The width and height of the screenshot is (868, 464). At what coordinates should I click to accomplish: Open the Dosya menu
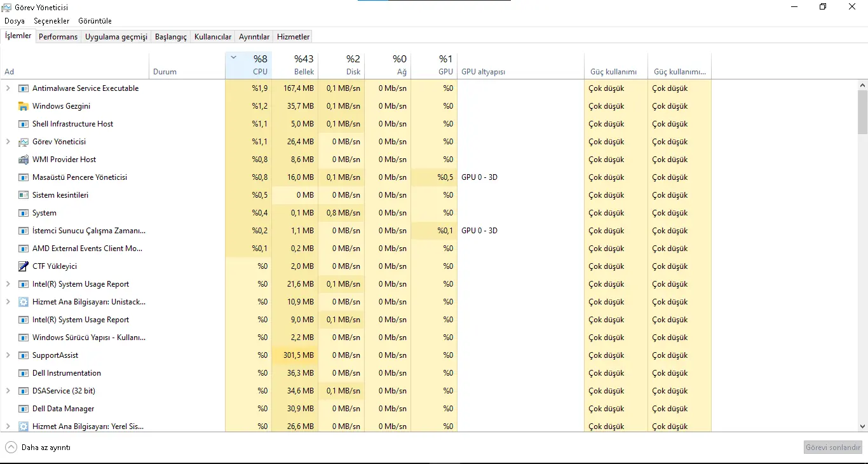(x=15, y=21)
